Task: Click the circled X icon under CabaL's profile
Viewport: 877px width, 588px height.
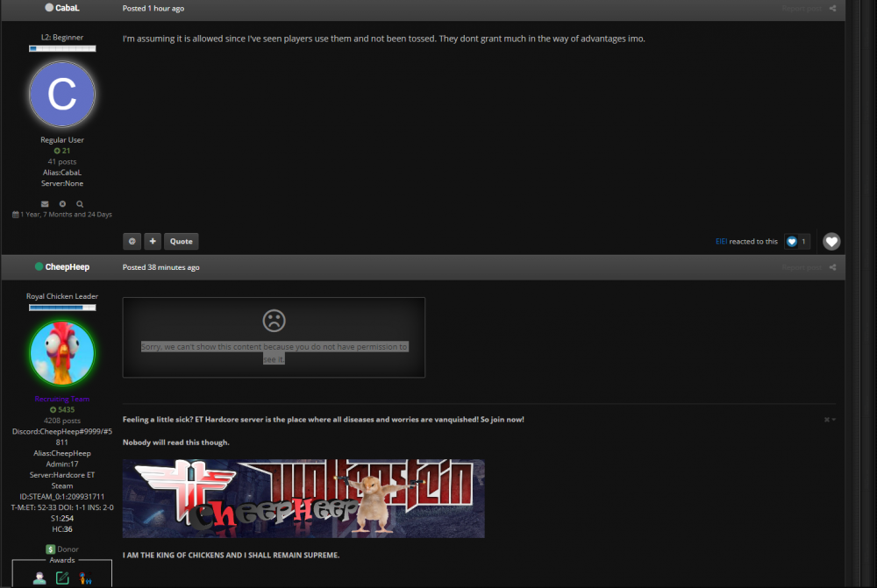Action: [62, 204]
